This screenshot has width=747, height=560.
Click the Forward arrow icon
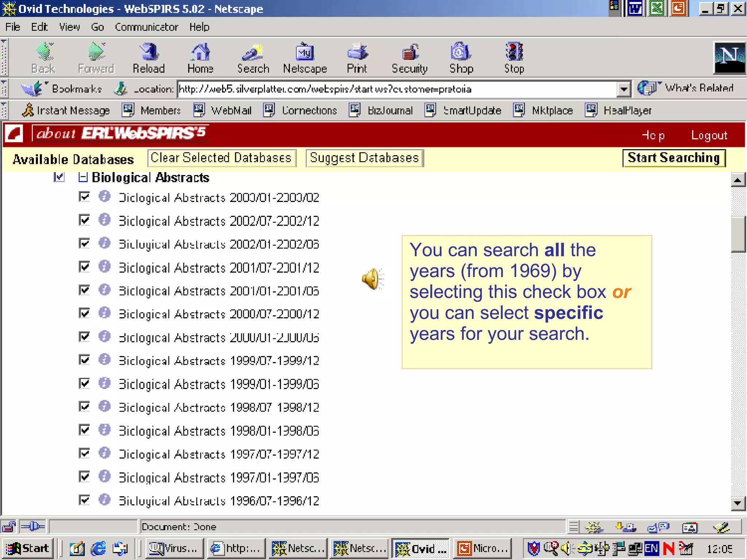pyautogui.click(x=96, y=52)
